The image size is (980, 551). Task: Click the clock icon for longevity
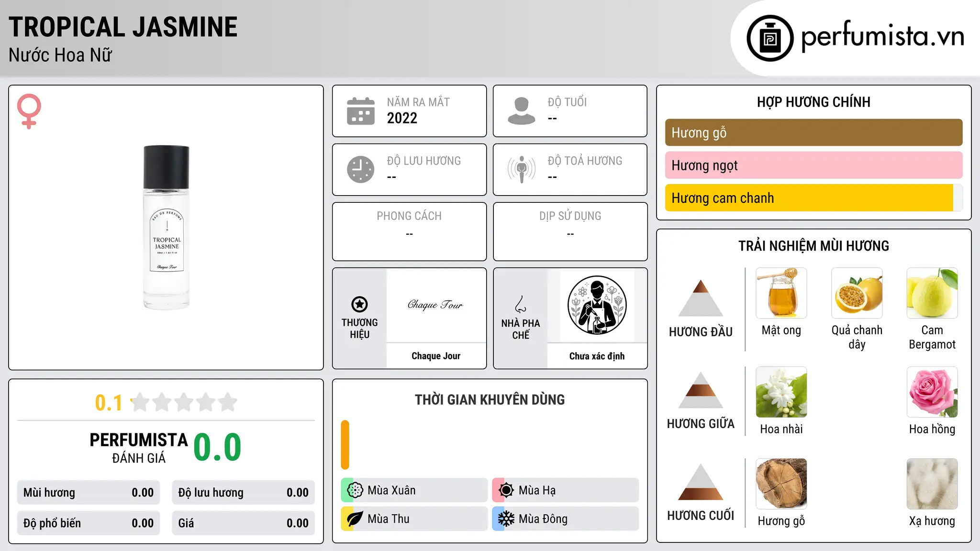[x=361, y=169]
